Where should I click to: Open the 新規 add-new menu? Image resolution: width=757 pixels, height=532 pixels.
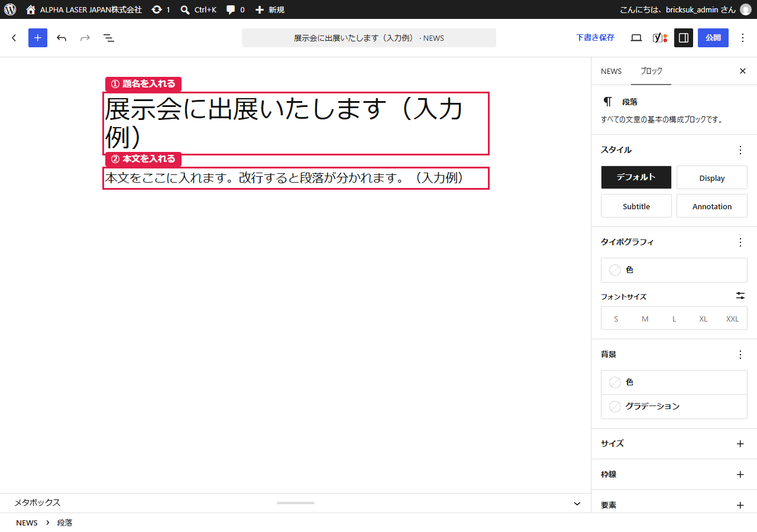click(270, 9)
